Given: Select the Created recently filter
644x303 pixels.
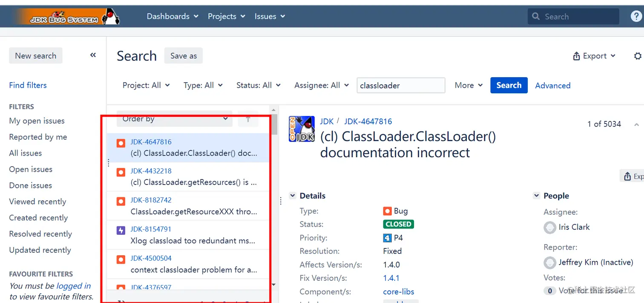Looking at the screenshot, I should [39, 218].
